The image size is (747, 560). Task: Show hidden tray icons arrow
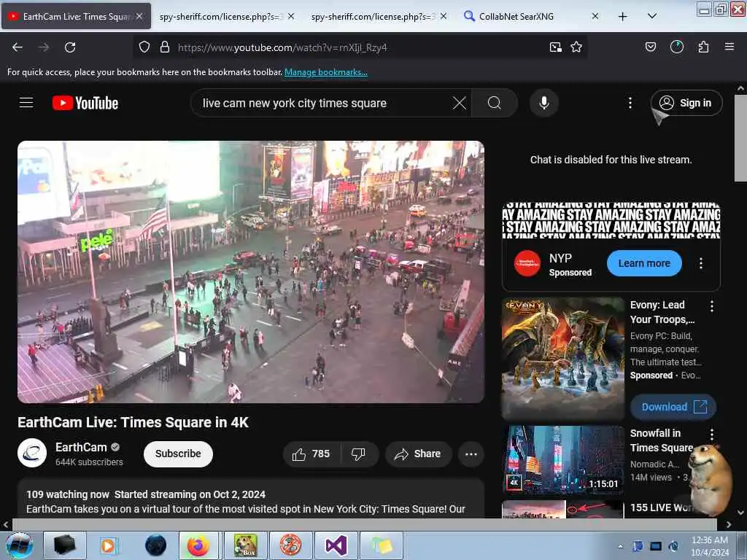620,546
